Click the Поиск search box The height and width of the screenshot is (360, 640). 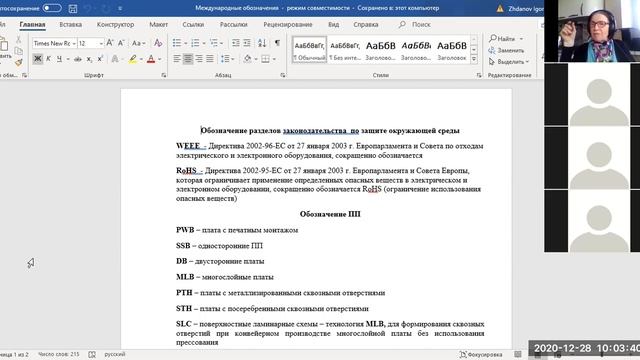415,24
